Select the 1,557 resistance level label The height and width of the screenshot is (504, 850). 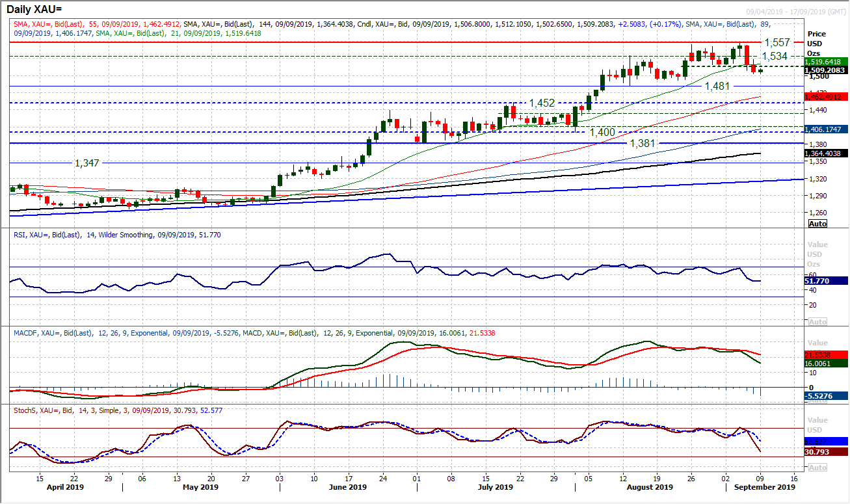(777, 42)
